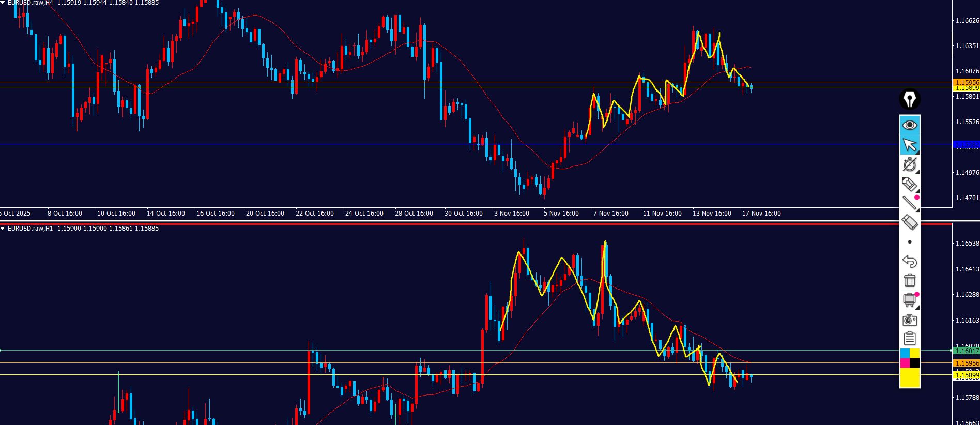Select the highlighter marker tool
The image size is (980, 425).
(909, 184)
